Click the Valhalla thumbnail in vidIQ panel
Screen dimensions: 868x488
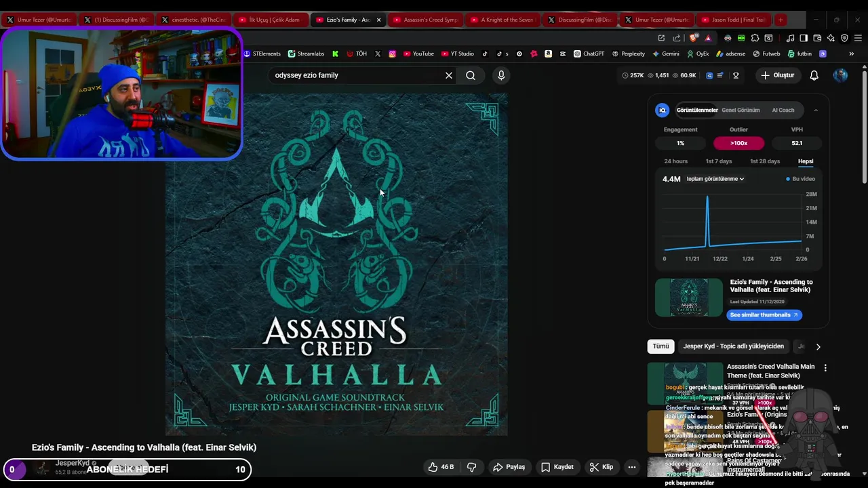point(689,298)
